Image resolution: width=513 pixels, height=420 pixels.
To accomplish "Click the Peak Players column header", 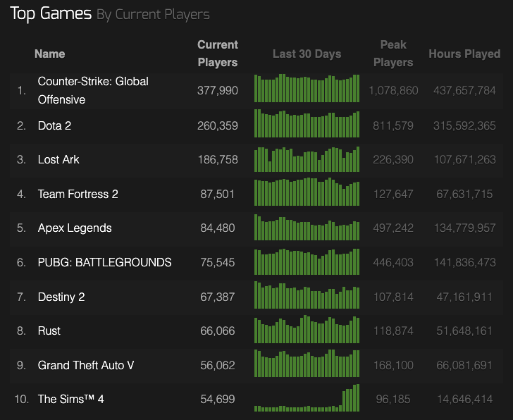I will (393, 54).
